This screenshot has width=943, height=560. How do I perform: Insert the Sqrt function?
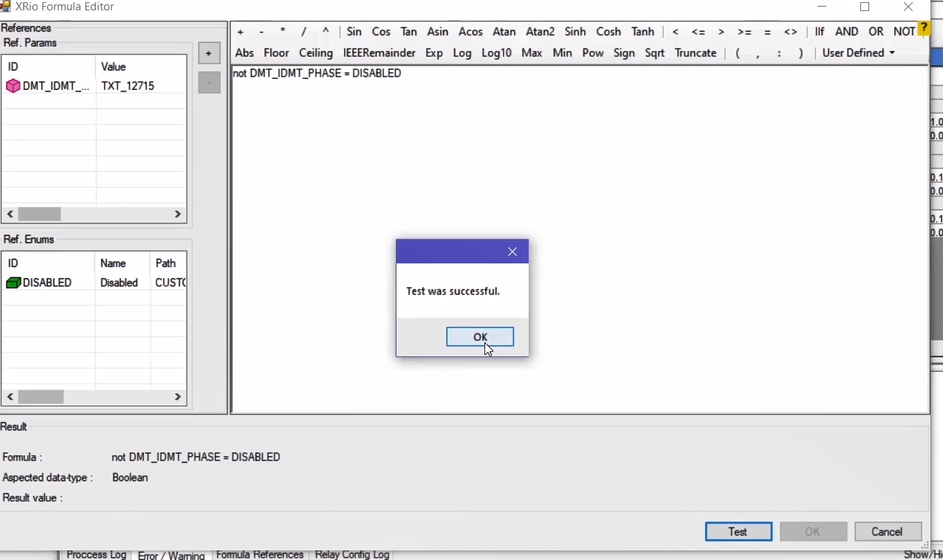point(654,53)
